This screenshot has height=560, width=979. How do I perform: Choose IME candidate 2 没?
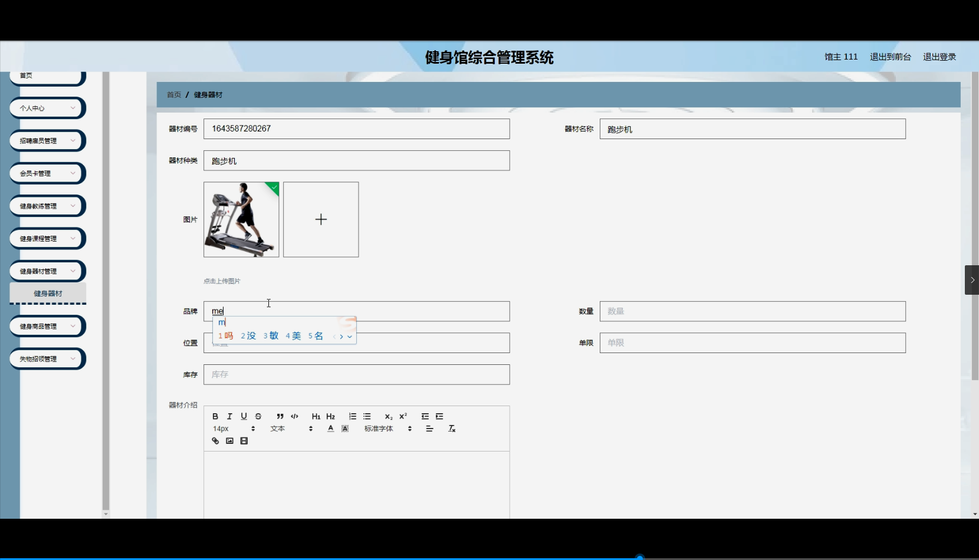(x=248, y=336)
